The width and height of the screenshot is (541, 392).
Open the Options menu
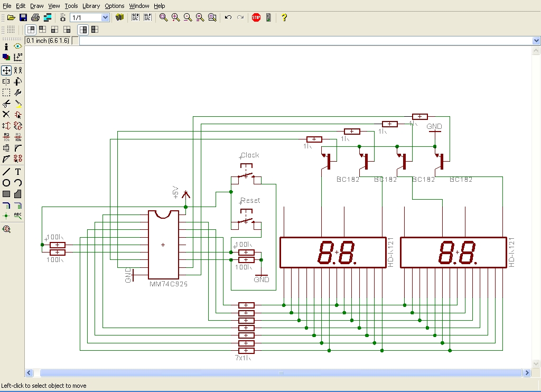pyautogui.click(x=115, y=6)
